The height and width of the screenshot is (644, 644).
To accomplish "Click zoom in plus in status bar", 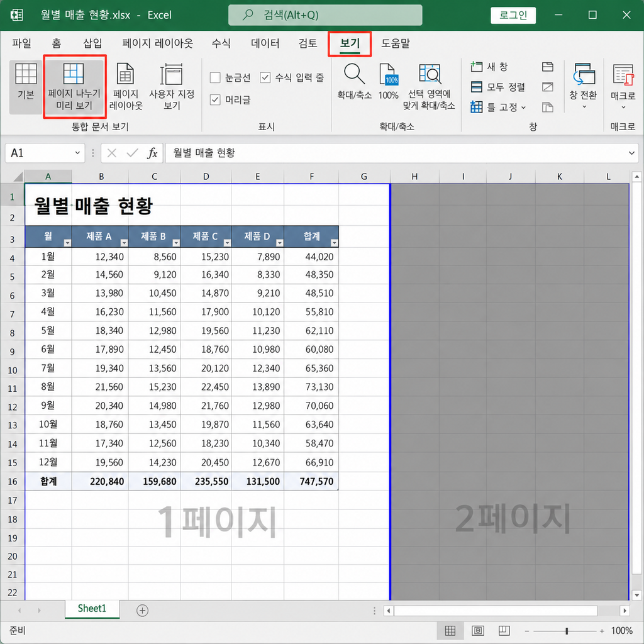I will (x=602, y=631).
